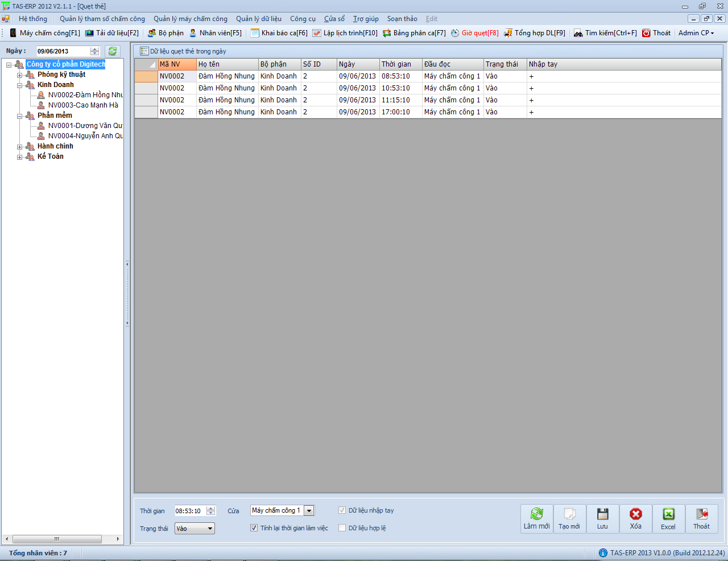Expand Hành chính tree node
Screen dimensions: 728x561
(20, 147)
